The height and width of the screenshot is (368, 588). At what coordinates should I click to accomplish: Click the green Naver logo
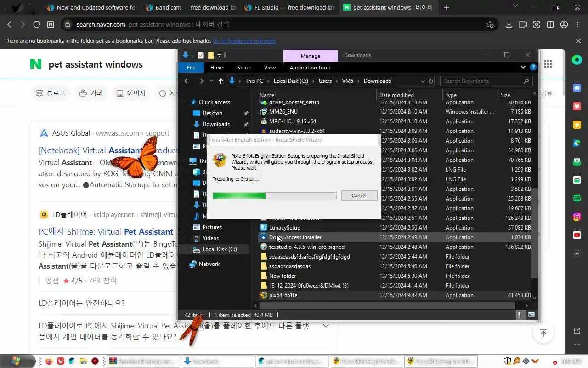coord(35,64)
